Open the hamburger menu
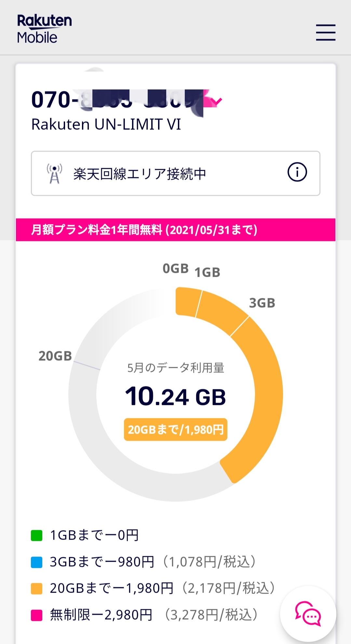Viewport: 351px width, 644px height. click(325, 33)
